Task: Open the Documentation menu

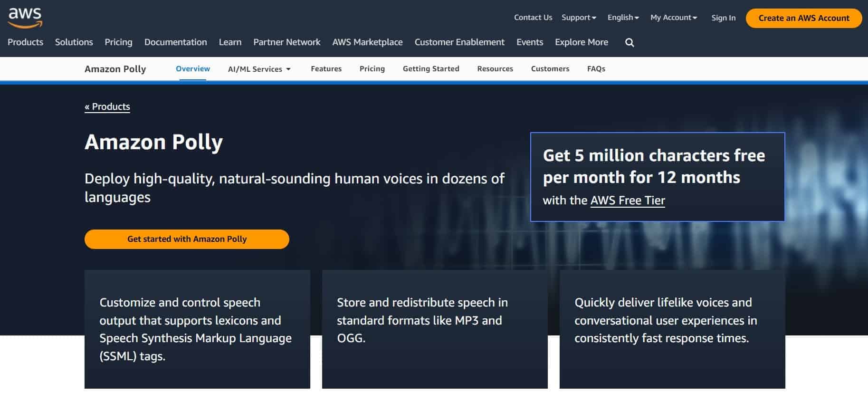Action: point(176,42)
